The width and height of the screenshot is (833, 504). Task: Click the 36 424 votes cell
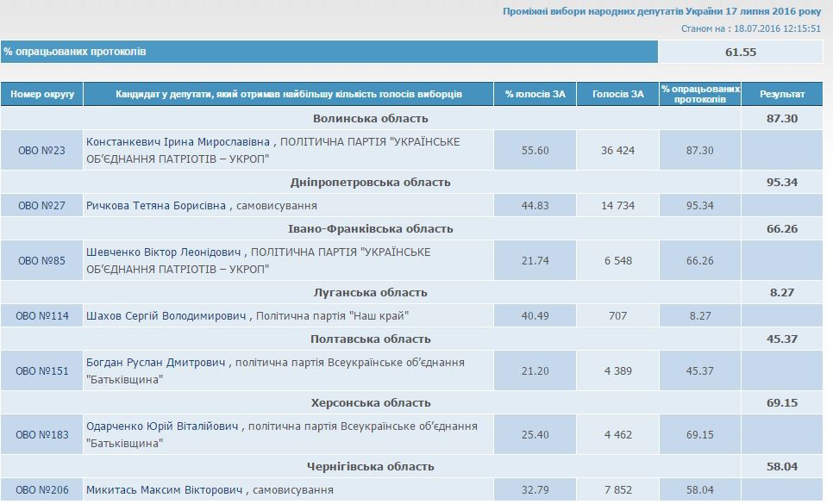[x=617, y=151]
